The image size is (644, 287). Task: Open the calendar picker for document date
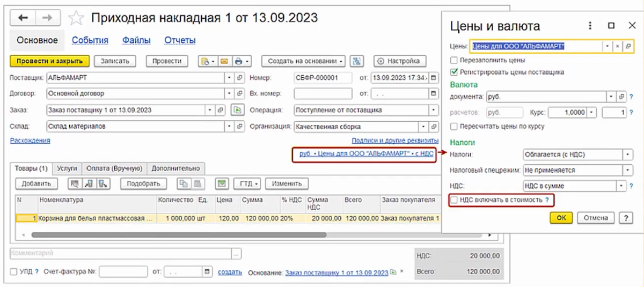pyautogui.click(x=434, y=78)
